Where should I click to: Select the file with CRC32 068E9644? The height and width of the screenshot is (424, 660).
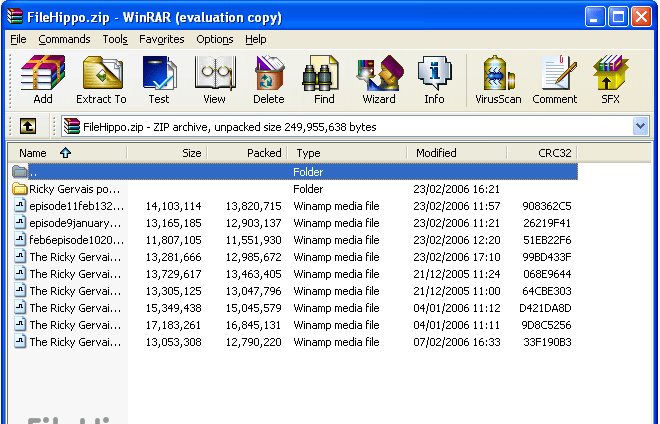[x=295, y=274]
